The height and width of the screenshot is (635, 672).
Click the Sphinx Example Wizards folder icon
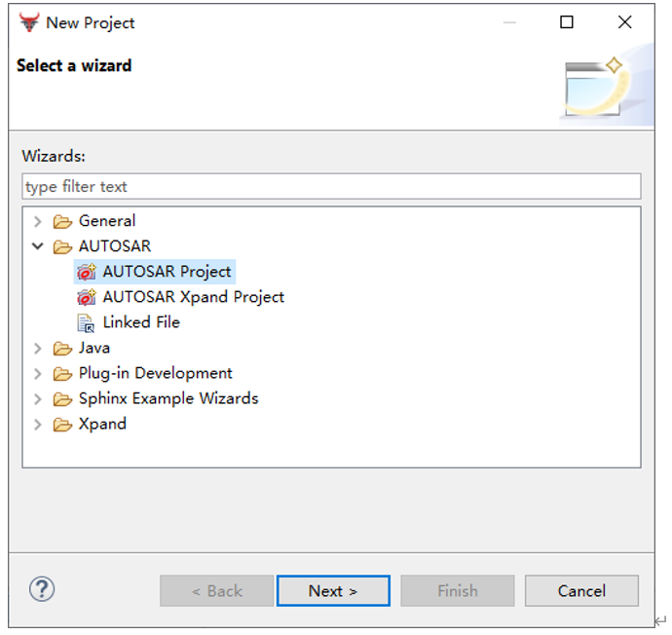(62, 399)
